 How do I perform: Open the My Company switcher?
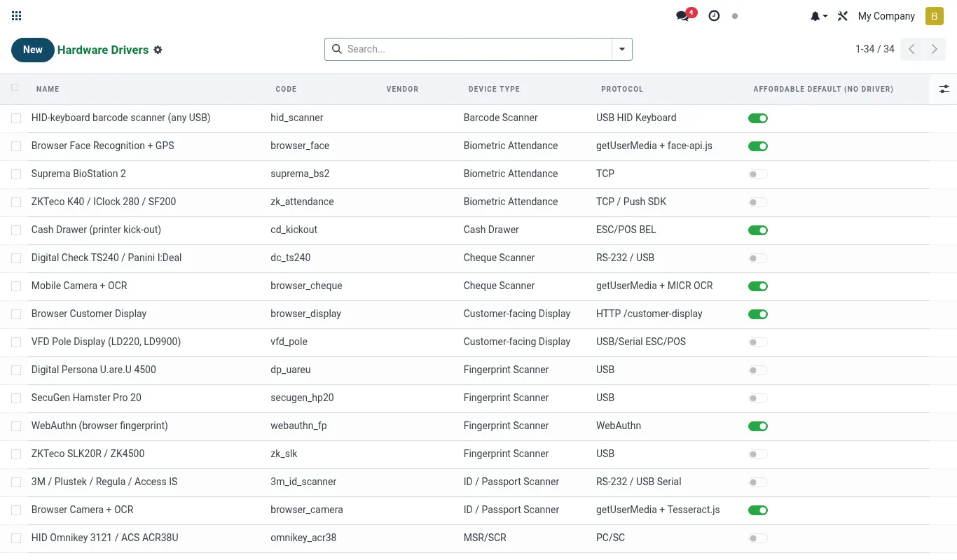[x=886, y=16]
